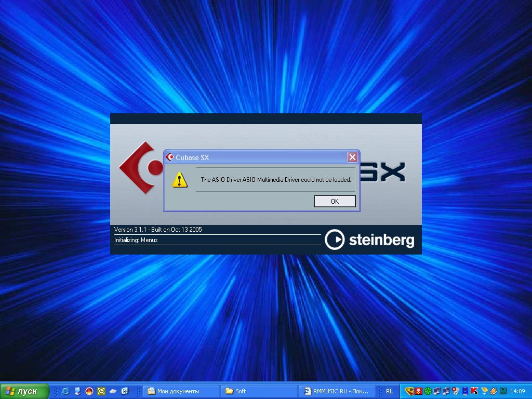The height and width of the screenshot is (399, 532).
Task: Launch the olive clock icon in Quick Launch
Action: tap(101, 391)
